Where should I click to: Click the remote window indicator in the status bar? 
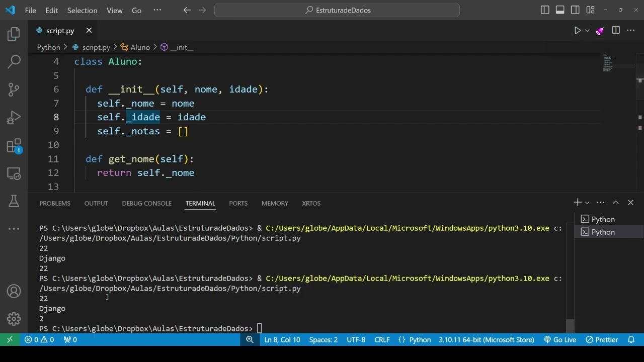click(x=10, y=340)
